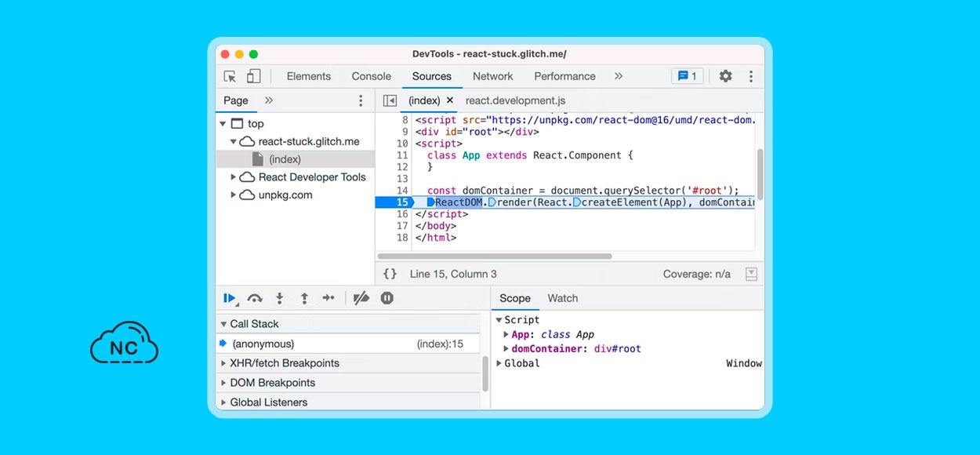Switch to the (index) editor tab
The image size is (980, 455).
pyautogui.click(x=424, y=100)
